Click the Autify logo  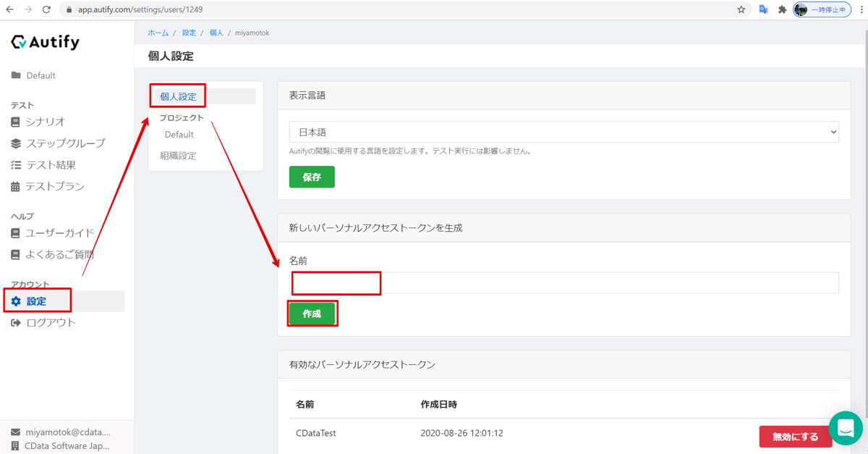click(x=46, y=42)
